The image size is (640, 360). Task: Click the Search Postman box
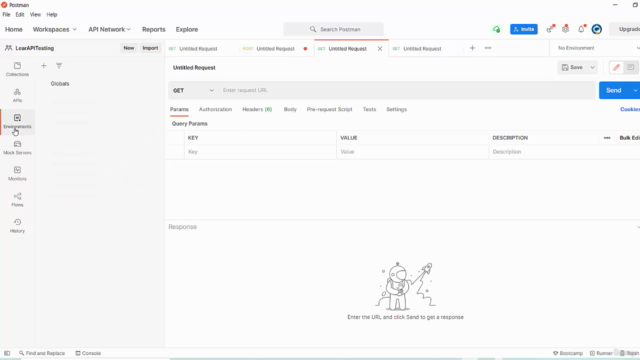pos(333,29)
